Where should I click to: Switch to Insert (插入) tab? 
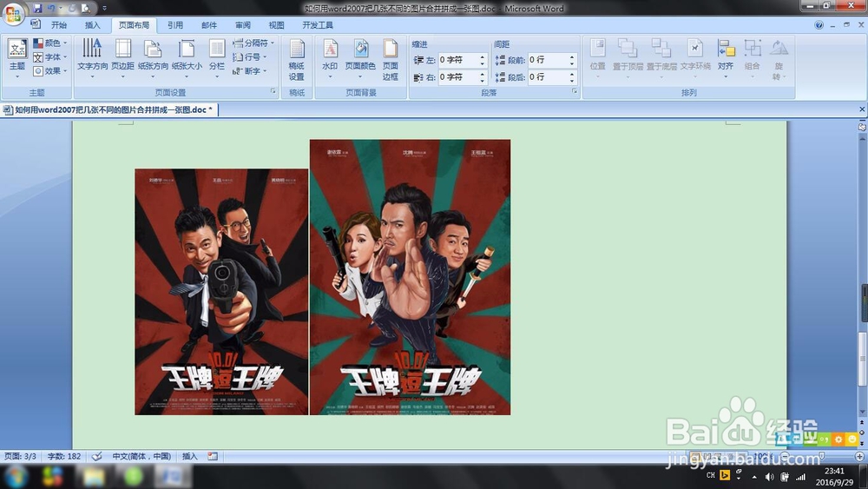tap(93, 25)
